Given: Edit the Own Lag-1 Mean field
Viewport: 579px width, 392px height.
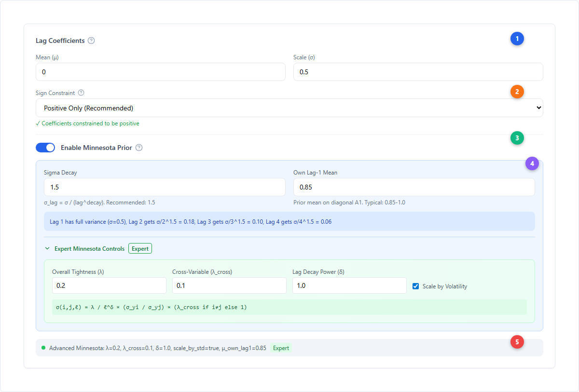Looking at the screenshot, I should coord(414,187).
